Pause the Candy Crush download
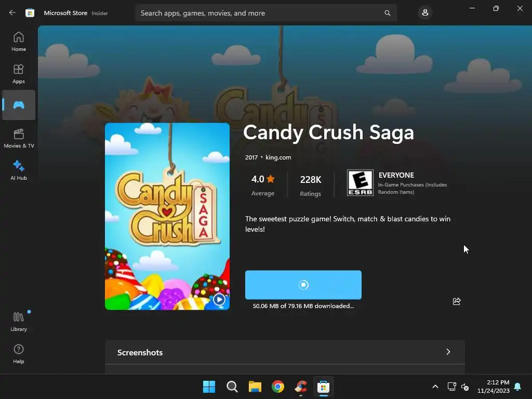Viewport: 532px width, 399px height. pos(303,285)
